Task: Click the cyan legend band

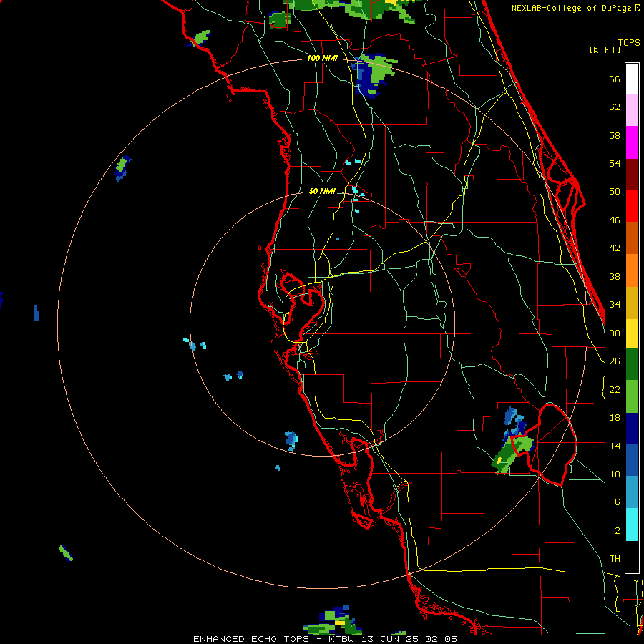Action: click(632, 525)
